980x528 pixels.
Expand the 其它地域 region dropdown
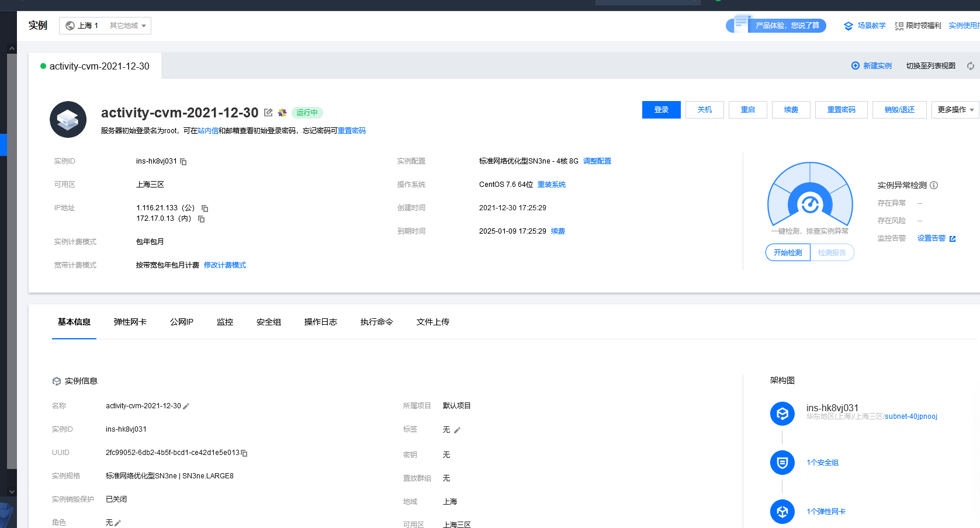coord(128,26)
